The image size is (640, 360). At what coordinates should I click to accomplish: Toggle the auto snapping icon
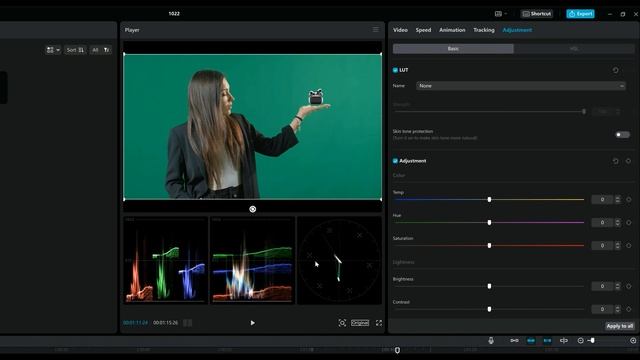coord(531,340)
